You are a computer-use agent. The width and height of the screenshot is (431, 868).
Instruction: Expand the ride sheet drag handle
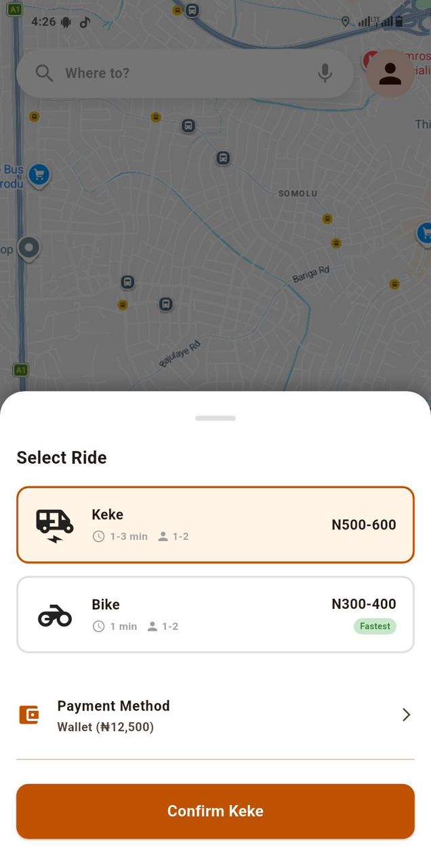click(x=215, y=418)
